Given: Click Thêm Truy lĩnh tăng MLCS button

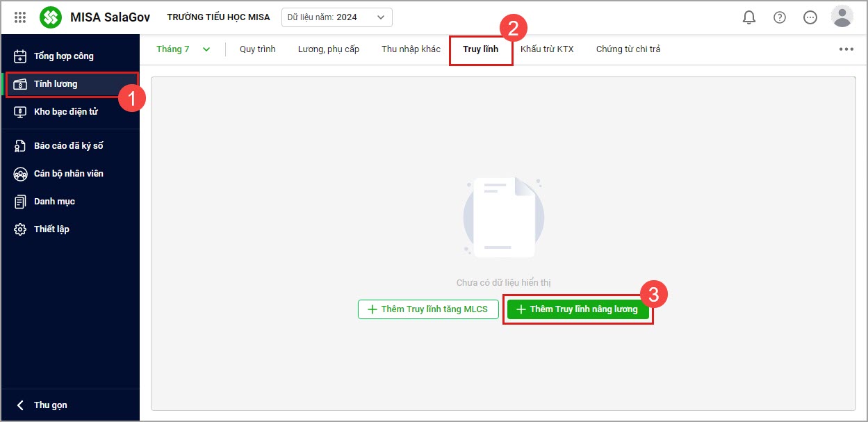Looking at the screenshot, I should click(428, 309).
